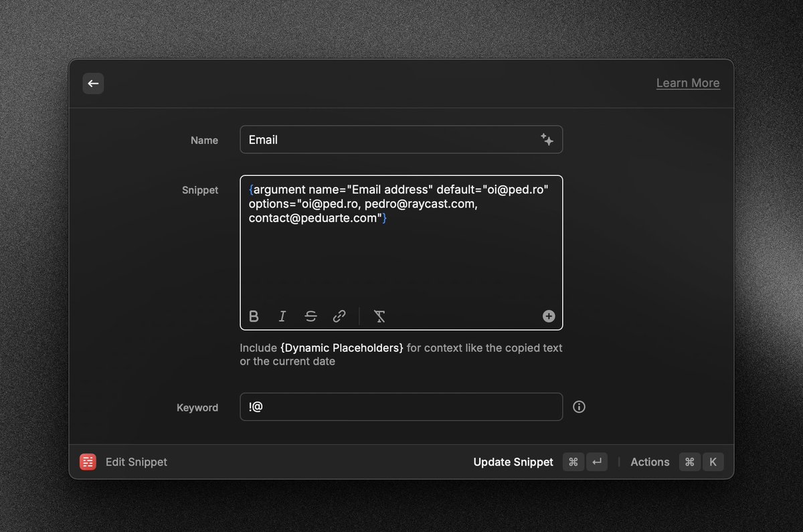Click the contact@peduarte.com text in snippet
This screenshot has width=803, height=532.
coord(313,218)
